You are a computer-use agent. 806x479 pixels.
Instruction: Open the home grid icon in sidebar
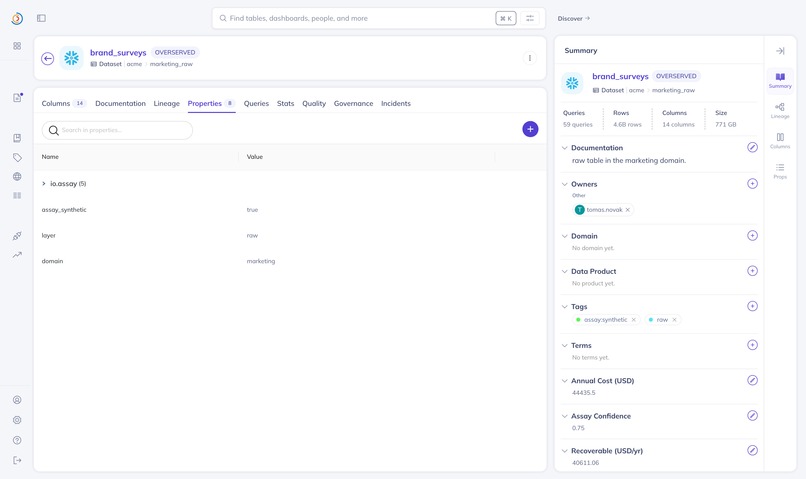click(x=17, y=46)
